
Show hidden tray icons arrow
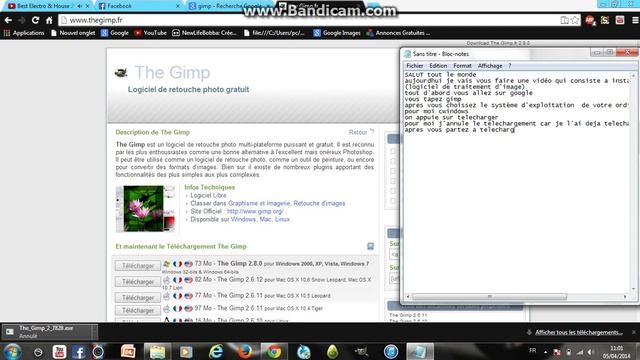tap(545, 352)
